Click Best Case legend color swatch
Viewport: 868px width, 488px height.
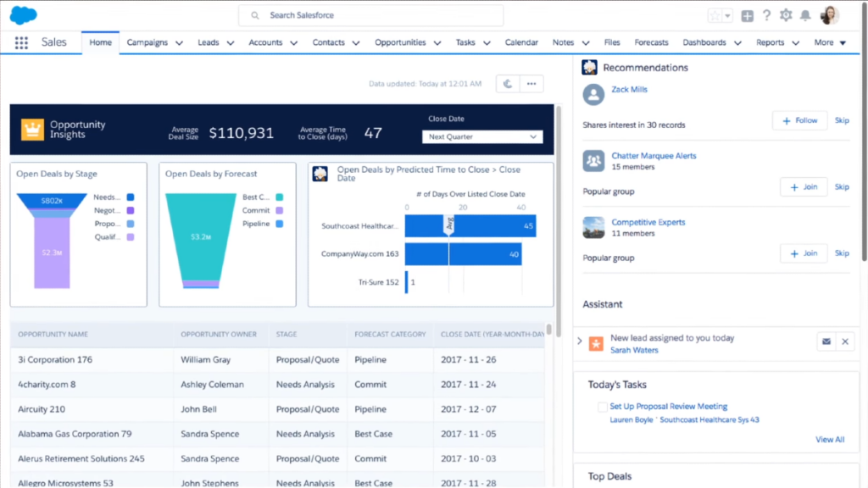tap(280, 197)
